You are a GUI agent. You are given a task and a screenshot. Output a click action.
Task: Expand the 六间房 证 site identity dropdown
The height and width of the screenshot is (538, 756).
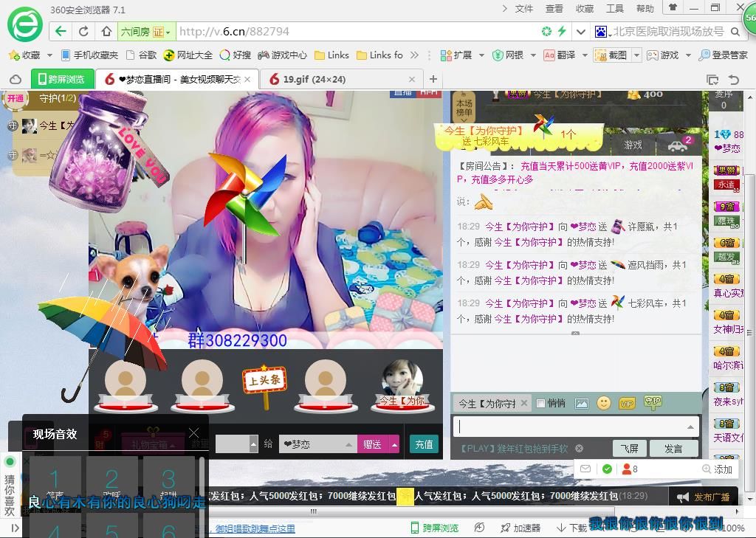click(x=168, y=32)
